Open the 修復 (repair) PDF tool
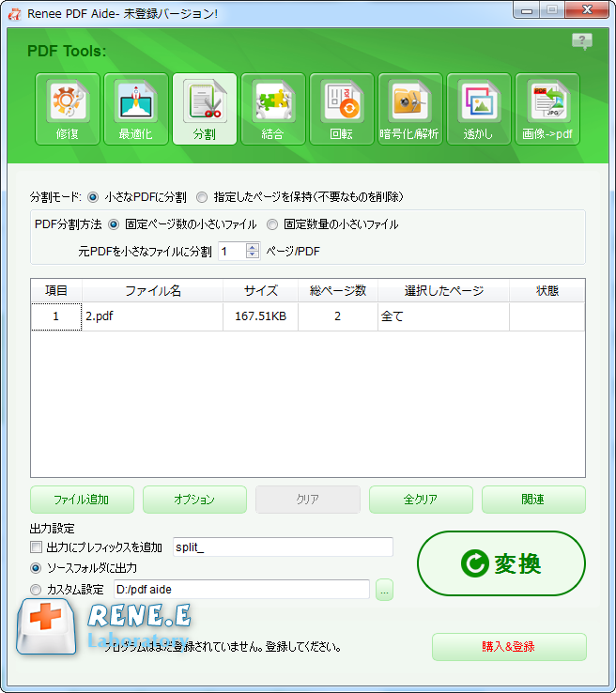 point(68,109)
